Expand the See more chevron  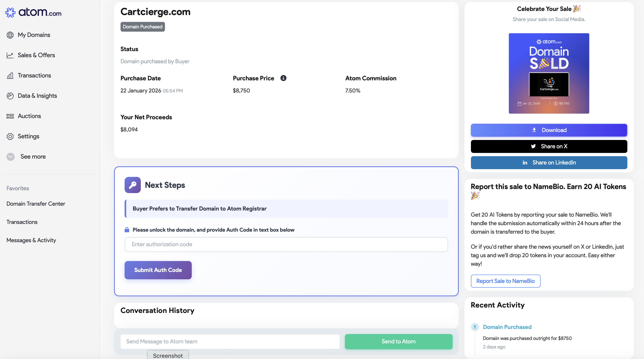(11, 157)
